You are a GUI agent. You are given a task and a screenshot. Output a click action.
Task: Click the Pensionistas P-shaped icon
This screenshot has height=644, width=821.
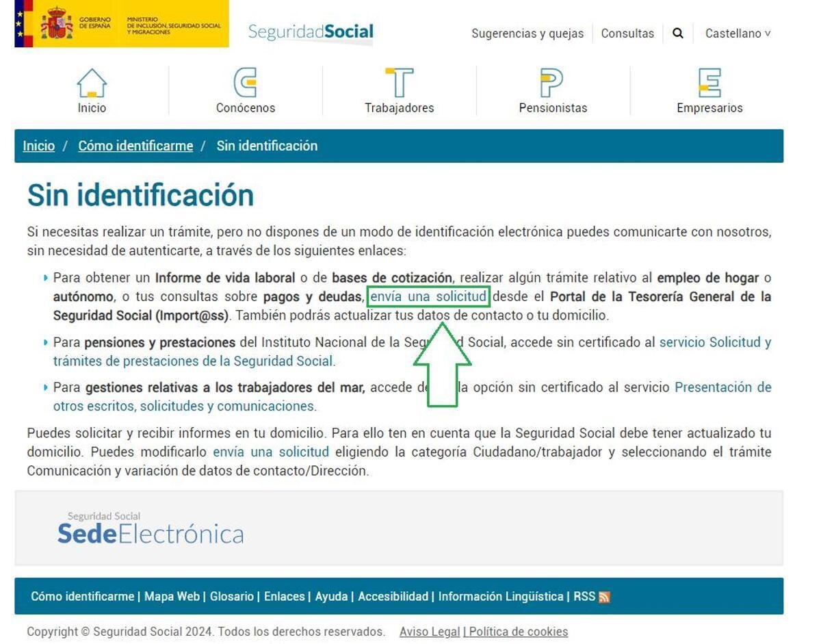pyautogui.click(x=552, y=83)
